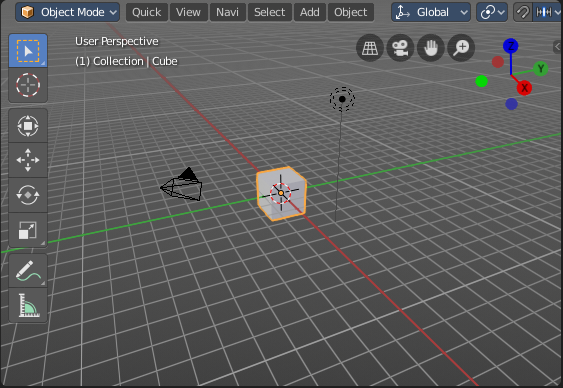Select the Camera object in viewport
Image resolution: width=563 pixels, height=388 pixels.
pos(182,185)
